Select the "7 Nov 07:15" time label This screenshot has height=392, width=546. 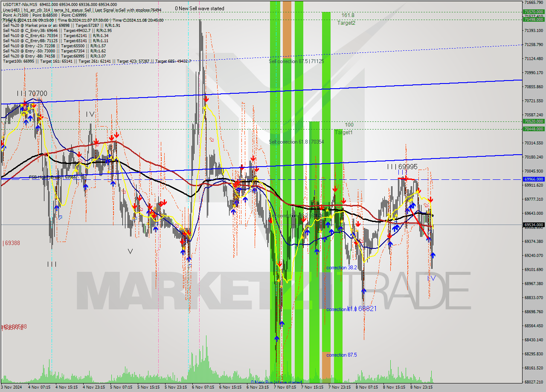(x=285, y=387)
